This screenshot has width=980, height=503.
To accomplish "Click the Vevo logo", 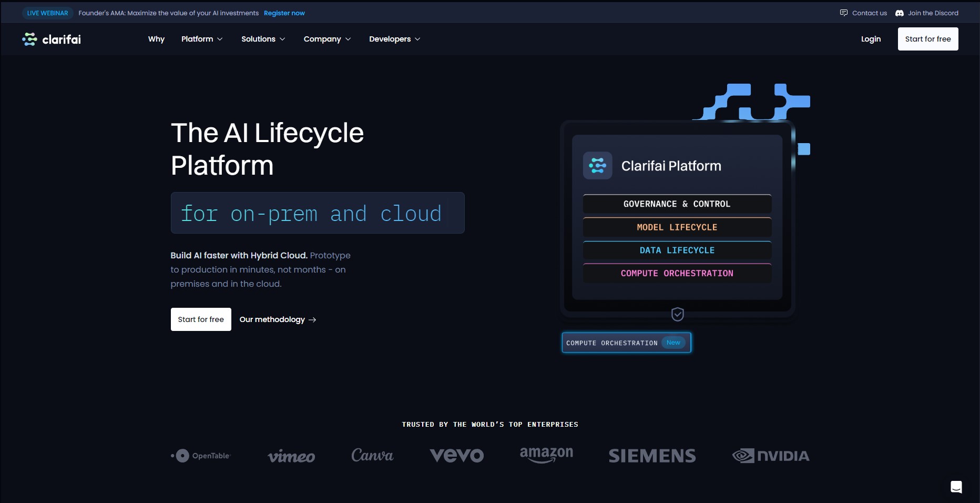I will click(x=457, y=455).
